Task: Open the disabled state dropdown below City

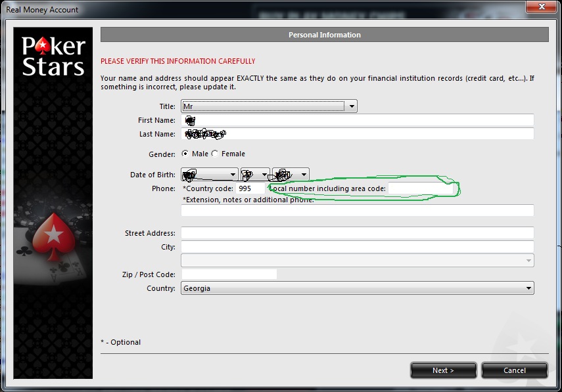Action: (x=358, y=261)
